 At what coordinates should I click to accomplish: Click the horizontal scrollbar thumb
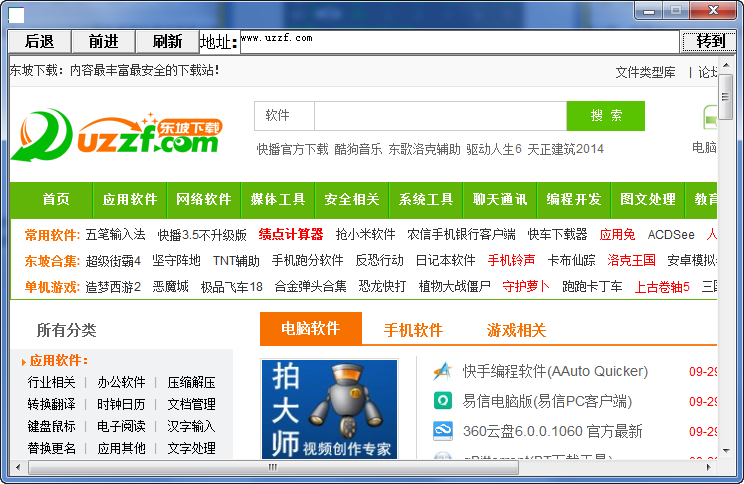(273, 467)
